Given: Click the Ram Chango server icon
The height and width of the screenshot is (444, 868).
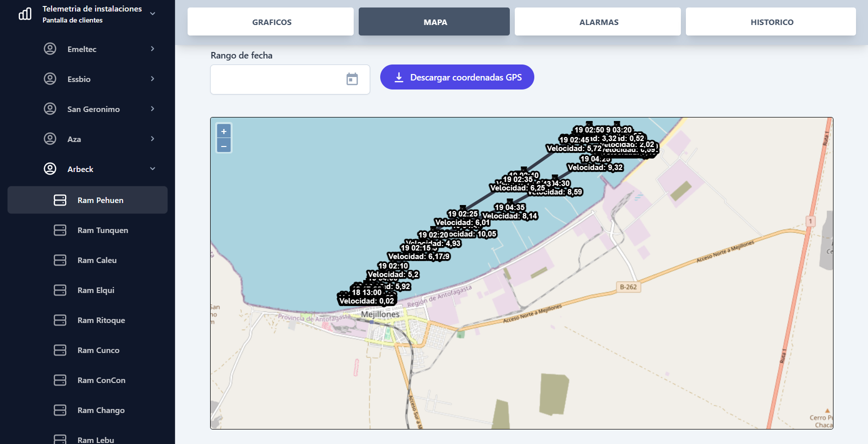Looking at the screenshot, I should click(60, 410).
